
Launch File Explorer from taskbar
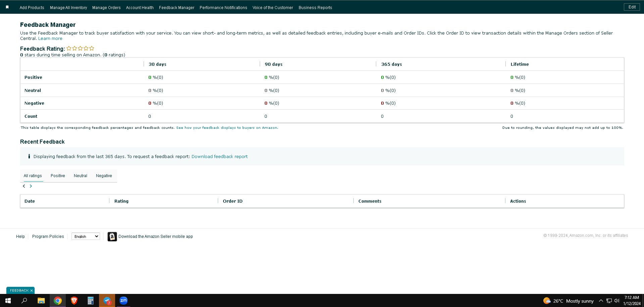point(41,301)
